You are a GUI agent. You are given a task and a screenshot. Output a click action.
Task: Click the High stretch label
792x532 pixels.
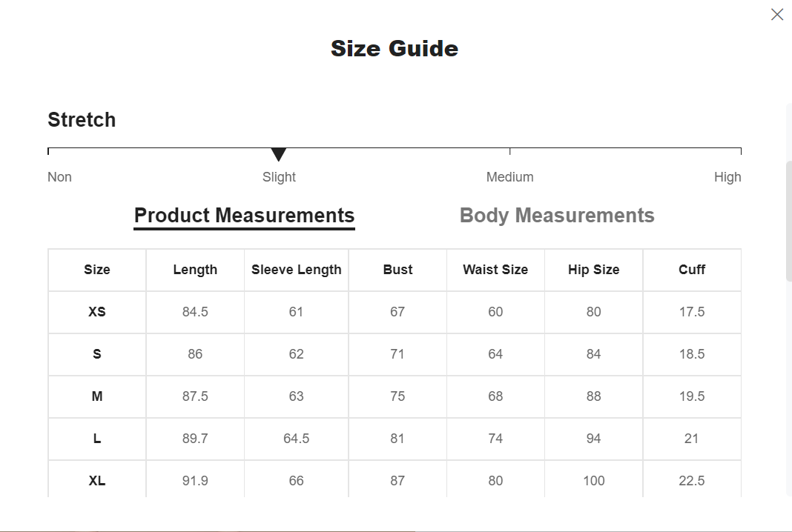727,177
